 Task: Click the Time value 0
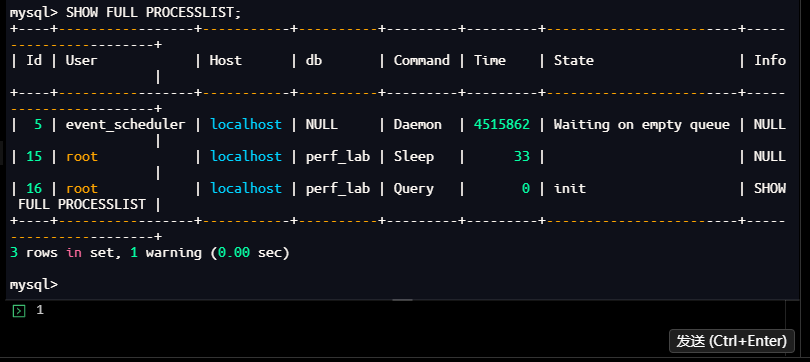[x=526, y=188]
